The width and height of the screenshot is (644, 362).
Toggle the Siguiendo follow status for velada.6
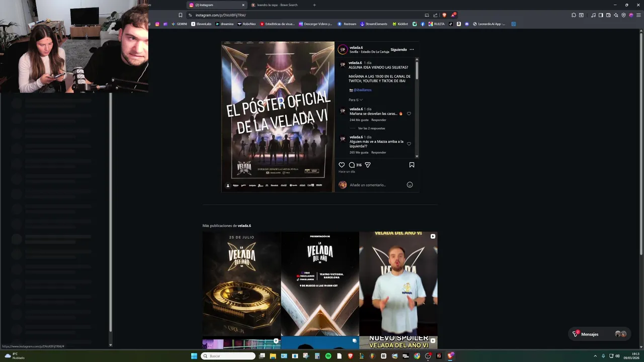pyautogui.click(x=398, y=49)
